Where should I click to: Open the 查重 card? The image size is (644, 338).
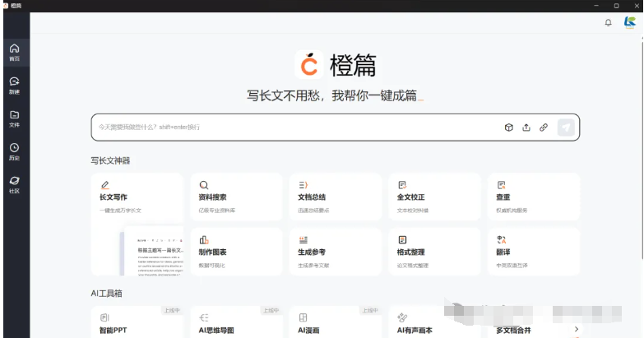point(534,197)
